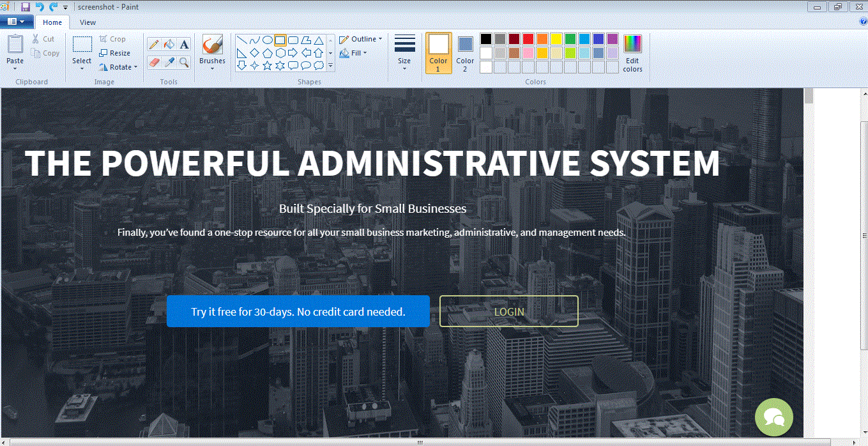Choose the Six-point star shape
The width and height of the screenshot is (868, 446).
click(x=280, y=65)
